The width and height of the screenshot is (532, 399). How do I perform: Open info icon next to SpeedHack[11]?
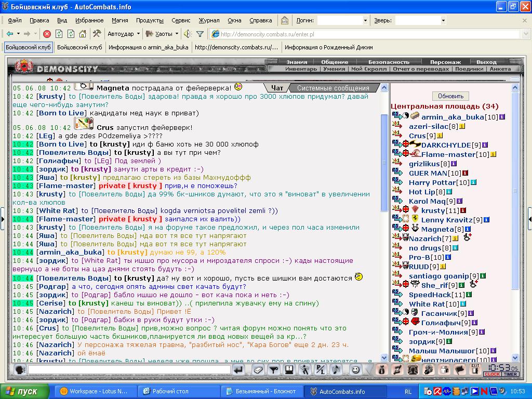469,295
